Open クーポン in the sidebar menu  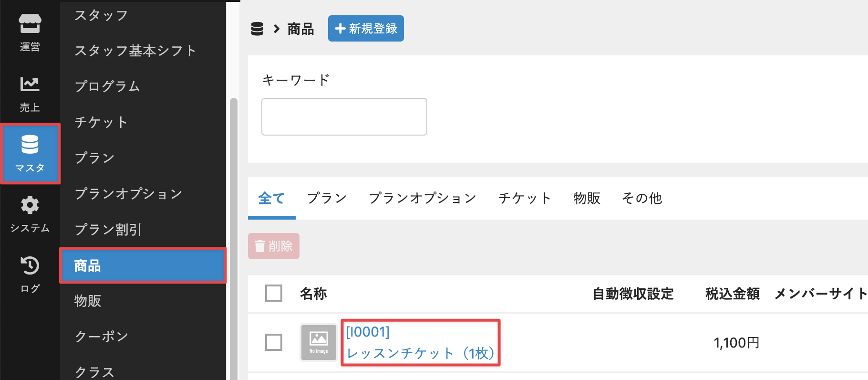[x=102, y=337]
